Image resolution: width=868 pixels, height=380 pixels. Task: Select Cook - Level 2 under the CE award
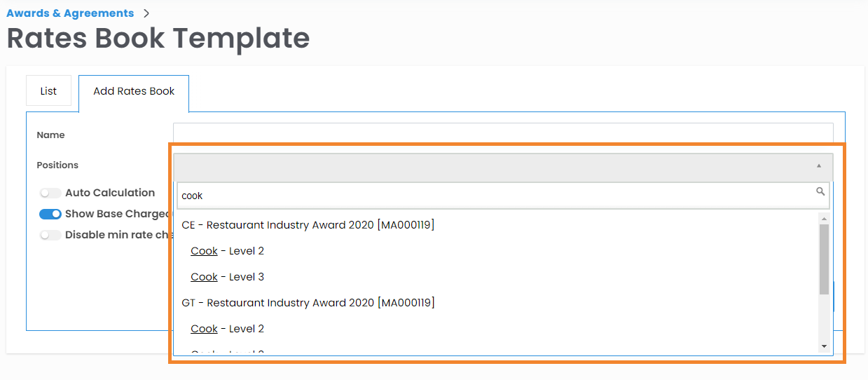[x=227, y=251]
